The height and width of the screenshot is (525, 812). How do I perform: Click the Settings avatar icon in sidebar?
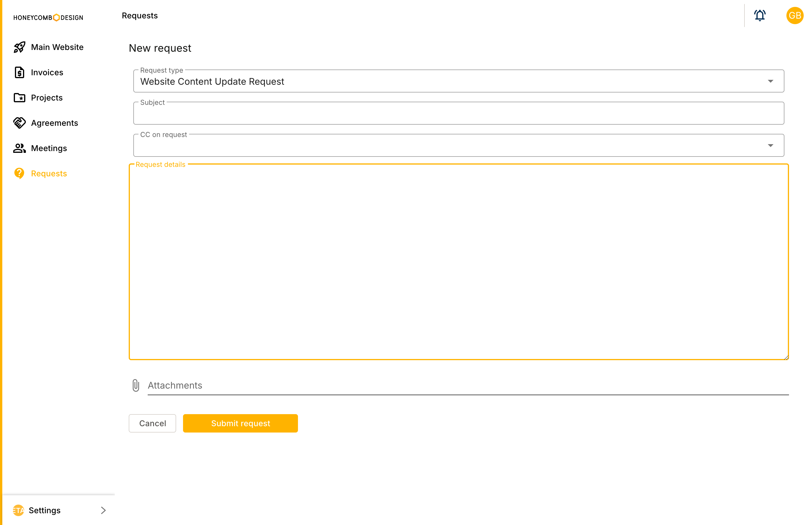point(18,510)
